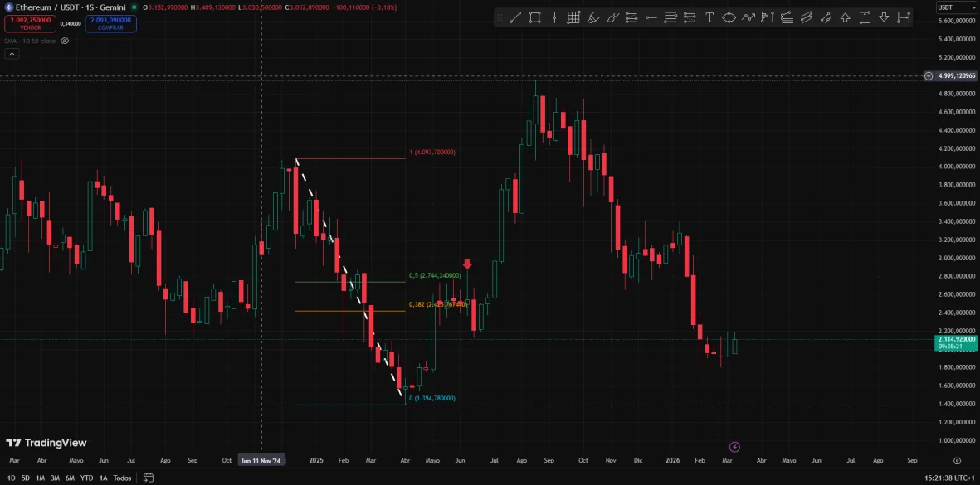Viewport: 980px width, 485px height.
Task: Set the range to 1M
Action: click(x=40, y=478)
